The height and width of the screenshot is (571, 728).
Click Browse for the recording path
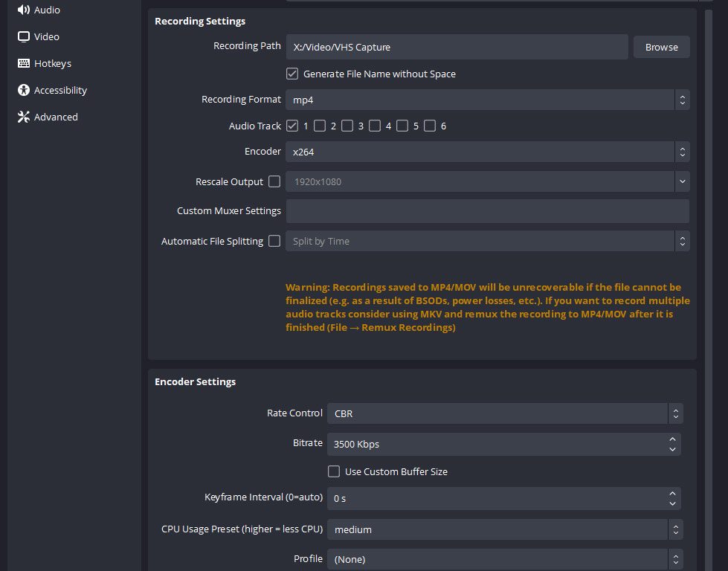661,47
